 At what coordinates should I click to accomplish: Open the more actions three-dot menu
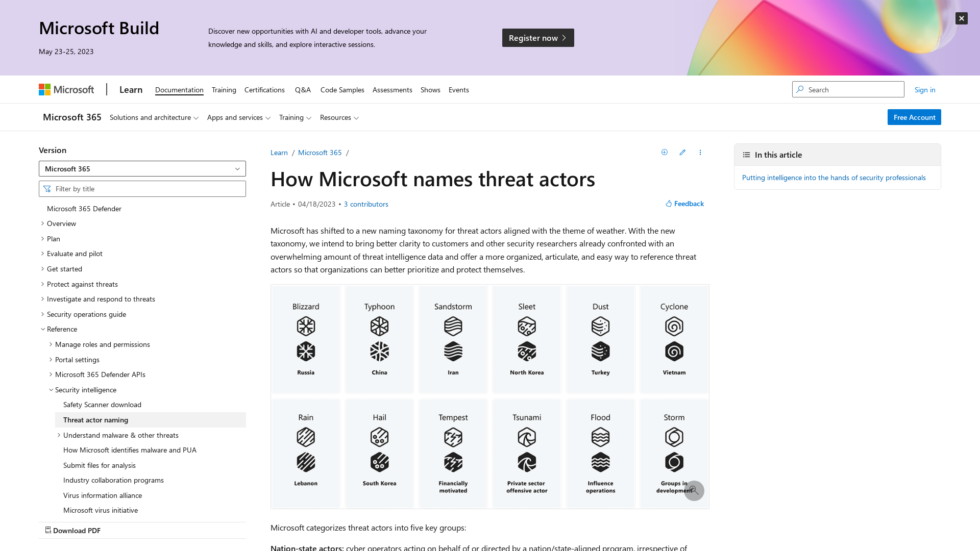coord(700,152)
